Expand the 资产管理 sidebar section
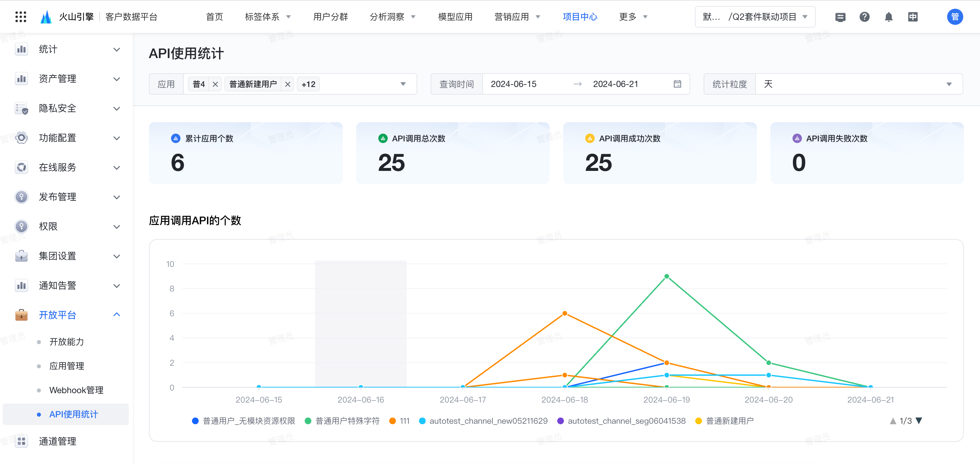Screen dimensions: 980x464 (117, 79)
